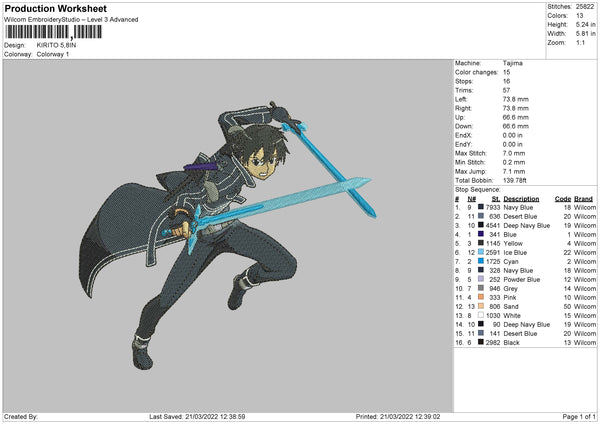Choose the Sand color swatch
Viewport: 600px width, 424px height.
coord(481,306)
